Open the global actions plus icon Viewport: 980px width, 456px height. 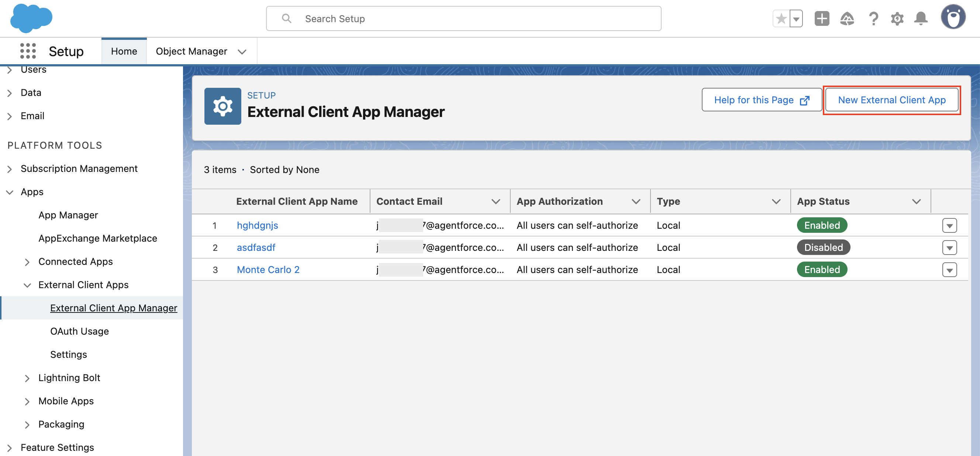coord(822,19)
